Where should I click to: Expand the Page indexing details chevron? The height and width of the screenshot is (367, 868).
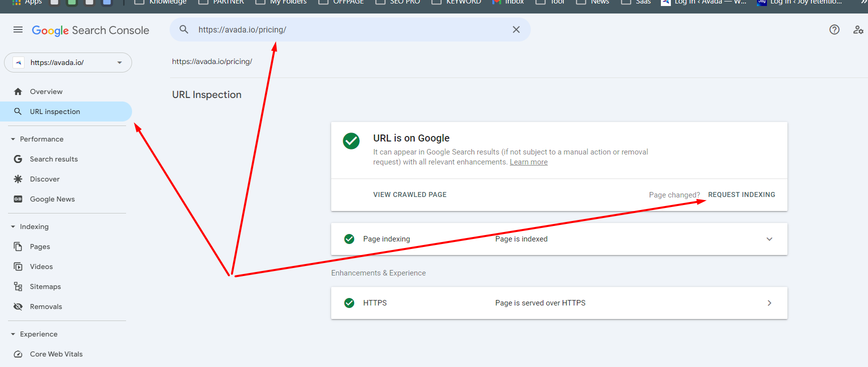tap(769, 239)
